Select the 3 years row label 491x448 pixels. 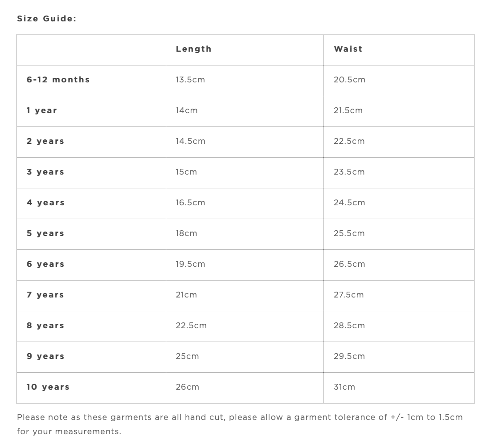45,172
